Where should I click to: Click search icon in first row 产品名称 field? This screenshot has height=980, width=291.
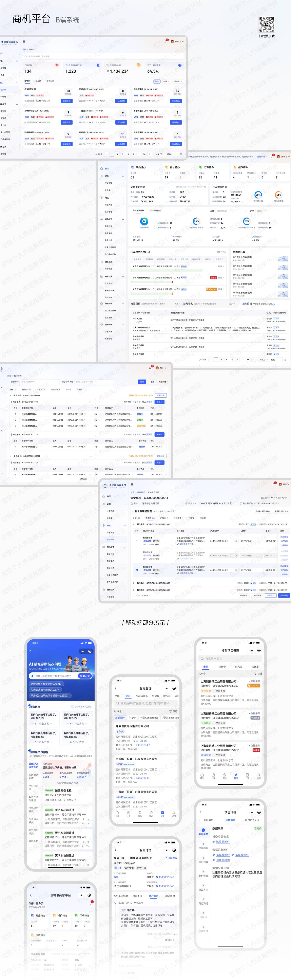[x=236, y=541]
